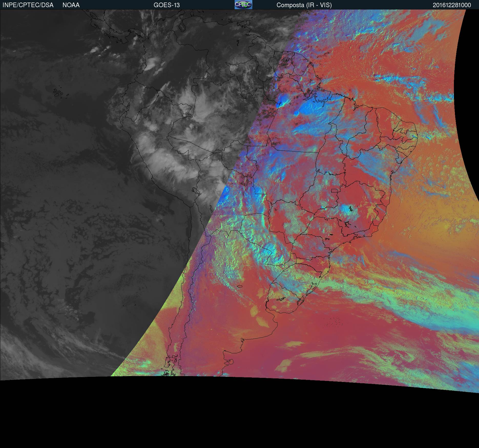Click the GOES-13 satellite label
The image size is (479, 448).
tap(166, 5)
